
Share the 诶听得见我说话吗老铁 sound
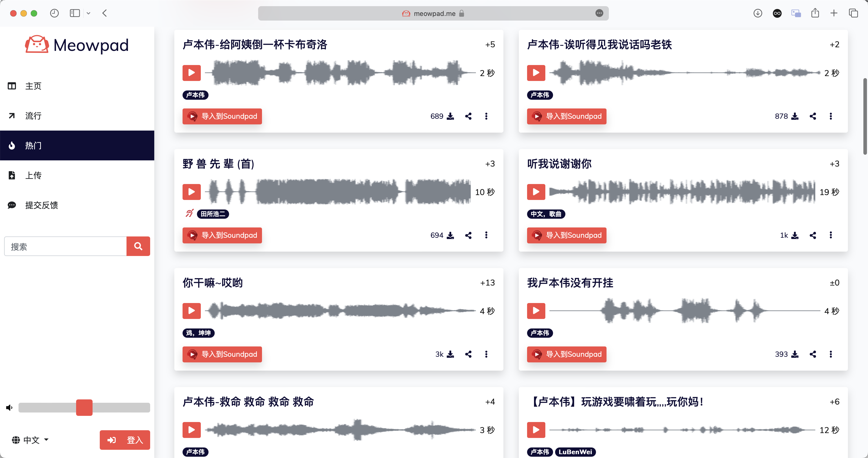coord(813,116)
